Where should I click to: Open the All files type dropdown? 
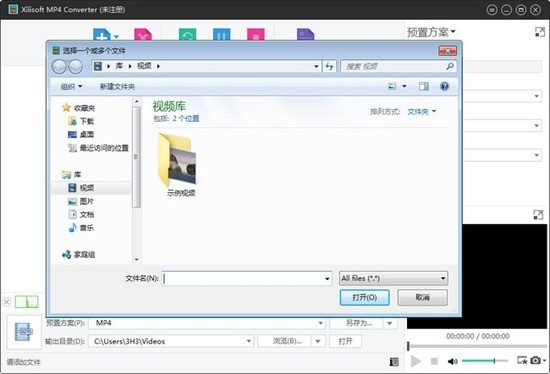[x=393, y=278]
